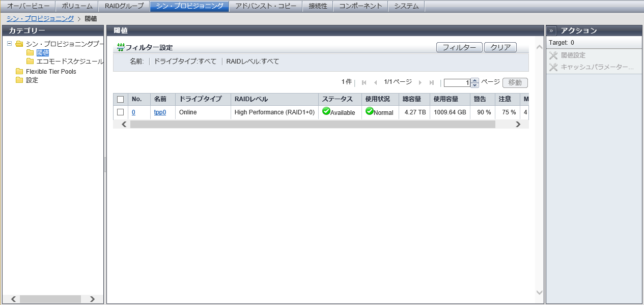Image resolution: width=644 pixels, height=305 pixels.
Task: Check the checkbox for row tpp0
Action: coord(121,112)
